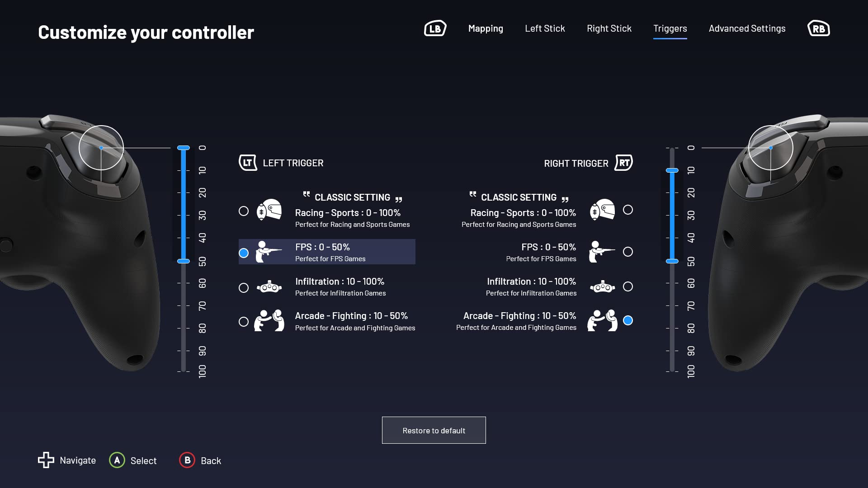Select the Arcade-Fighting icon on Left Trigger
The width and height of the screenshot is (868, 488).
269,321
